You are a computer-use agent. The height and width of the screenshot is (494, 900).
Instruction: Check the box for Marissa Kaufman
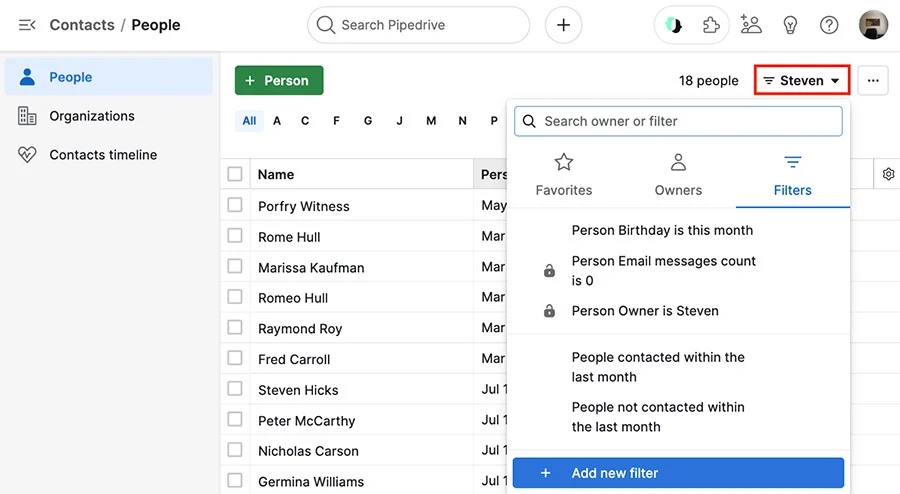pyautogui.click(x=235, y=266)
